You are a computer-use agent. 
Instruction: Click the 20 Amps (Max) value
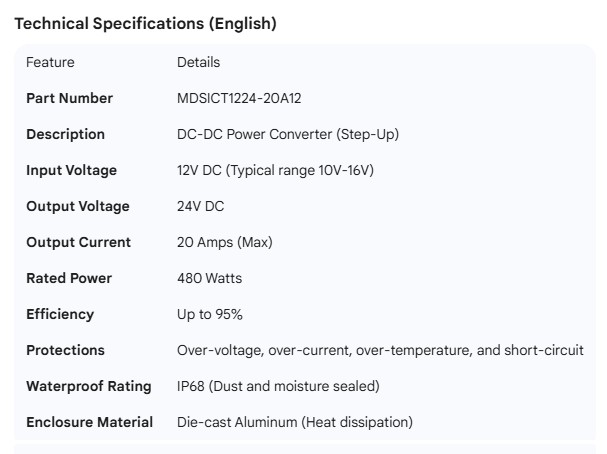click(224, 242)
